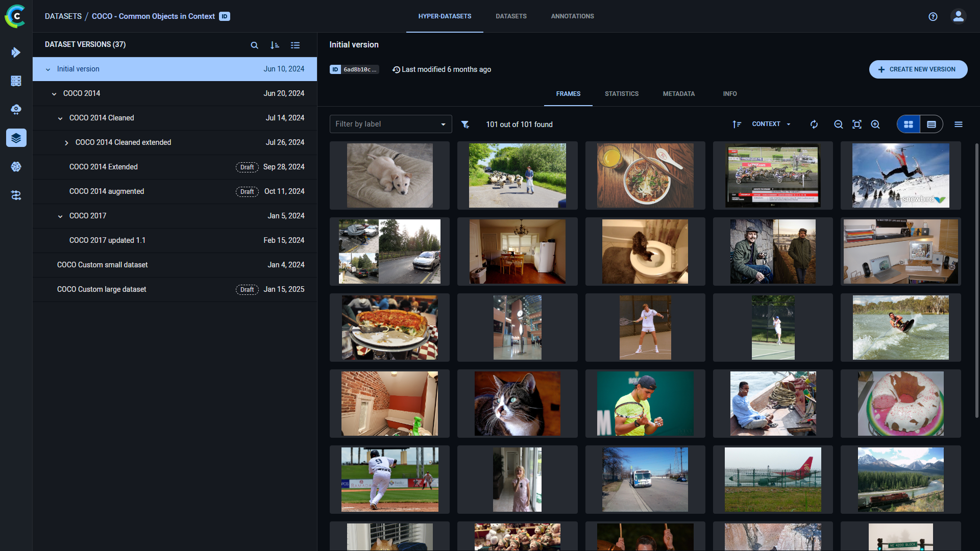Switch to the ANNOTATIONS tab

click(x=572, y=16)
